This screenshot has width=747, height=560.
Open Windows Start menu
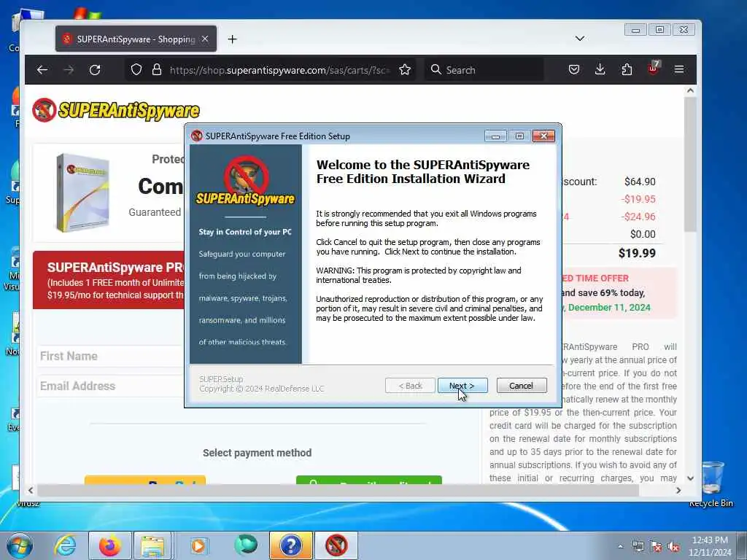click(x=19, y=545)
